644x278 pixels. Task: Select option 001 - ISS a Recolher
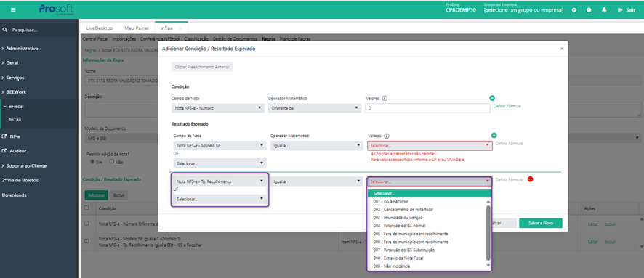(427, 202)
